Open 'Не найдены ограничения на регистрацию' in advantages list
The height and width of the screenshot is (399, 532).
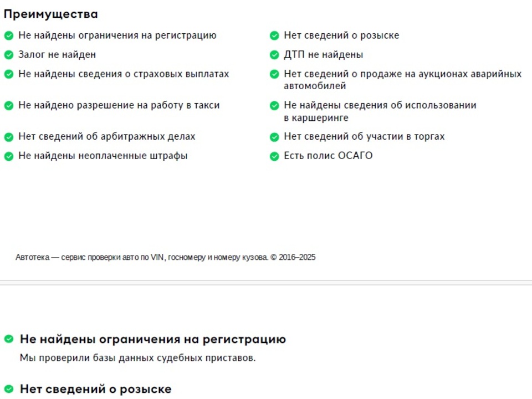pyautogui.click(x=117, y=35)
